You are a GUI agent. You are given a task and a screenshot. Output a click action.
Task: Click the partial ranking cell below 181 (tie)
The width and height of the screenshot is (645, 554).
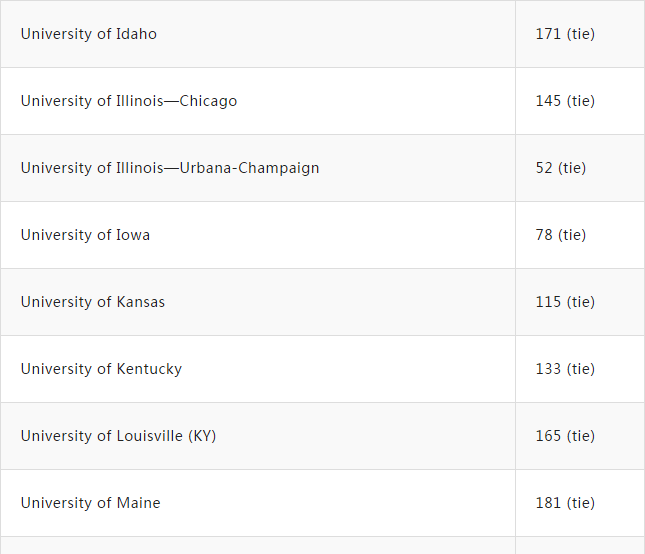580,546
